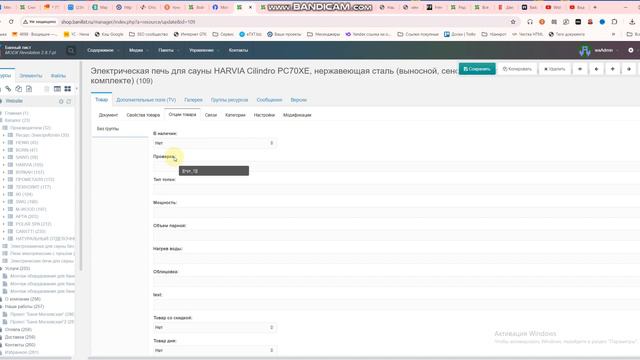Viewport: 640px width, 360px height.
Task: Open the 'Пакеты' menu
Action: point(168,50)
